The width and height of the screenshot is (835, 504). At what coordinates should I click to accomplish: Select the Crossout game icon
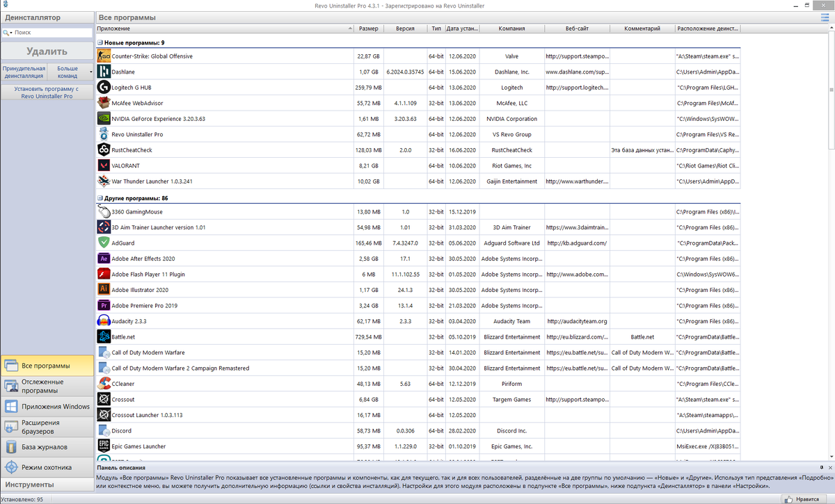pyautogui.click(x=104, y=399)
